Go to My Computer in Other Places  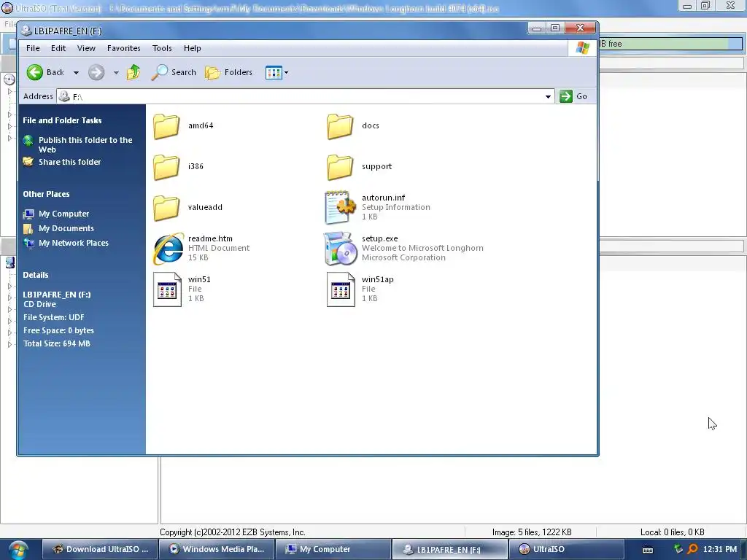tap(64, 214)
